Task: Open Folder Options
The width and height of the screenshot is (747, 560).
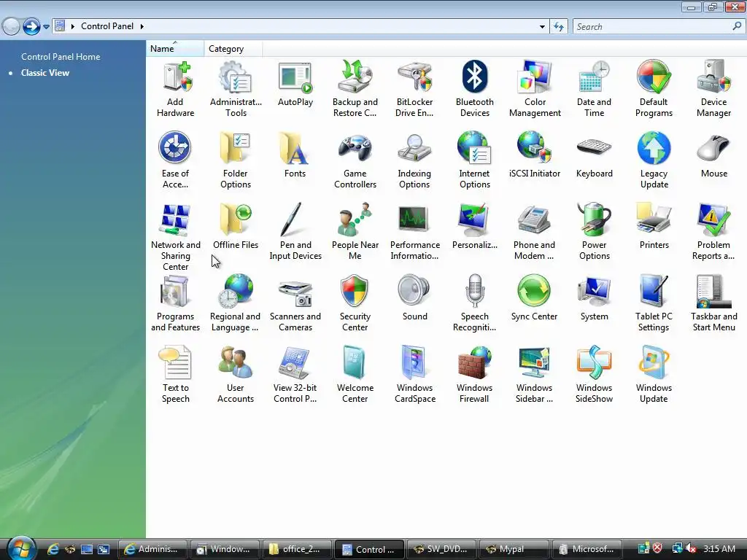Action: click(x=236, y=160)
